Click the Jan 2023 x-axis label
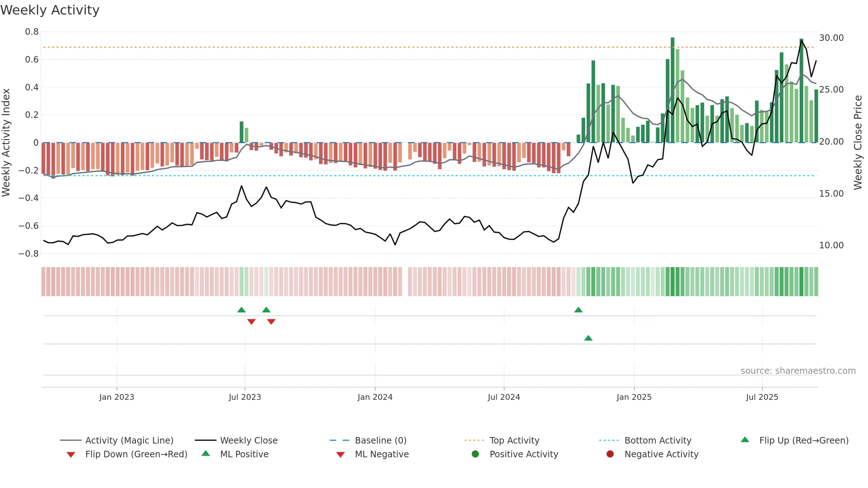This screenshot has height=488, width=868. tap(116, 397)
